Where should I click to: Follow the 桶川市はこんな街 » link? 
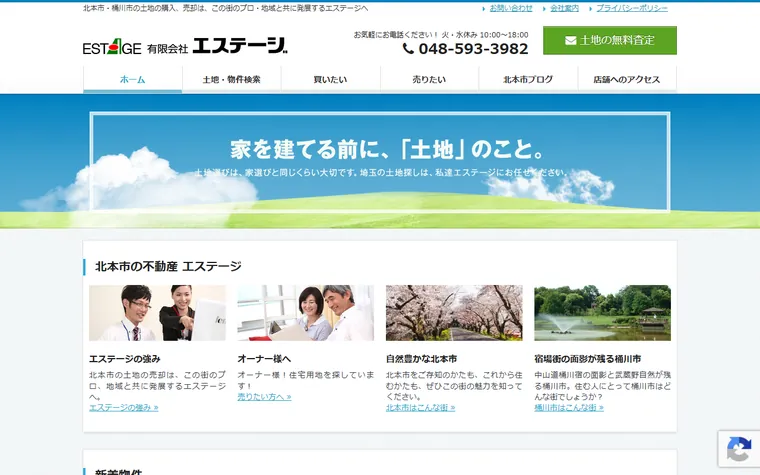(569, 408)
